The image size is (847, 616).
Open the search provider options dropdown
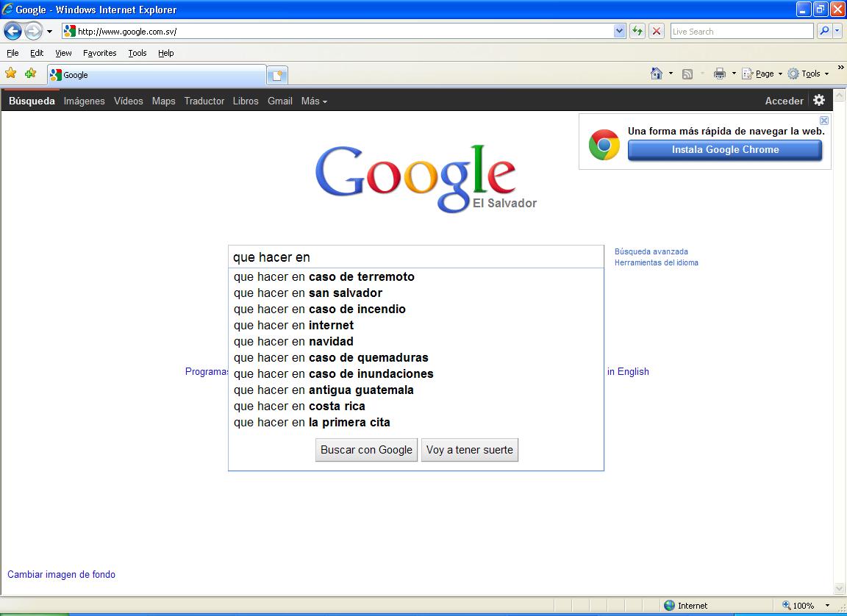[x=838, y=32]
